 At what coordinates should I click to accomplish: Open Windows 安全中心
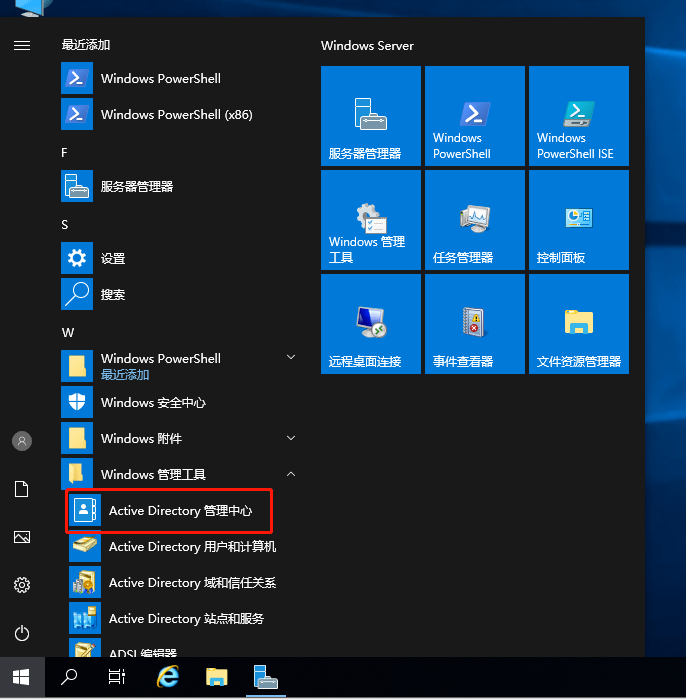tap(179, 402)
